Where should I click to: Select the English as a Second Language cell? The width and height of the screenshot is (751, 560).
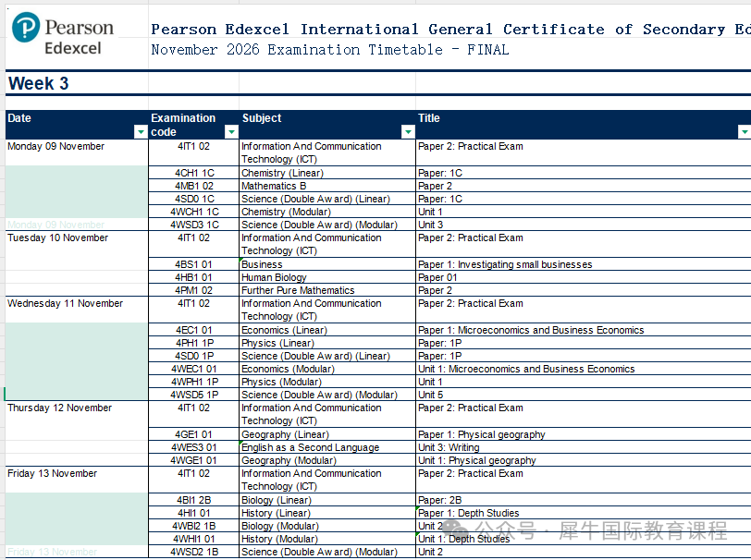point(327,447)
